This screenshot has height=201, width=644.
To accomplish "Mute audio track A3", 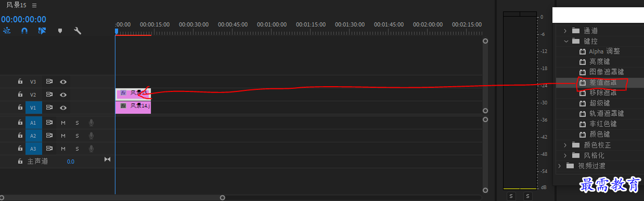I will tap(63, 149).
